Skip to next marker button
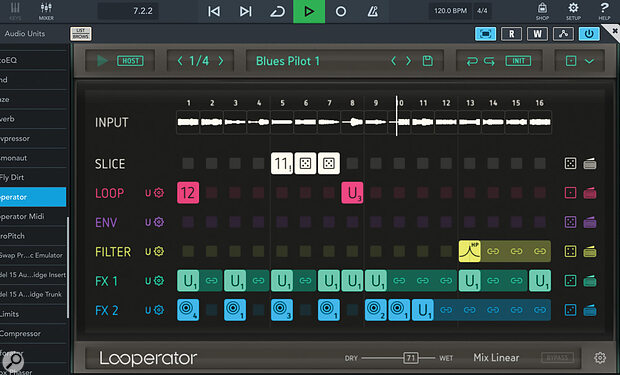 pyautogui.click(x=246, y=11)
